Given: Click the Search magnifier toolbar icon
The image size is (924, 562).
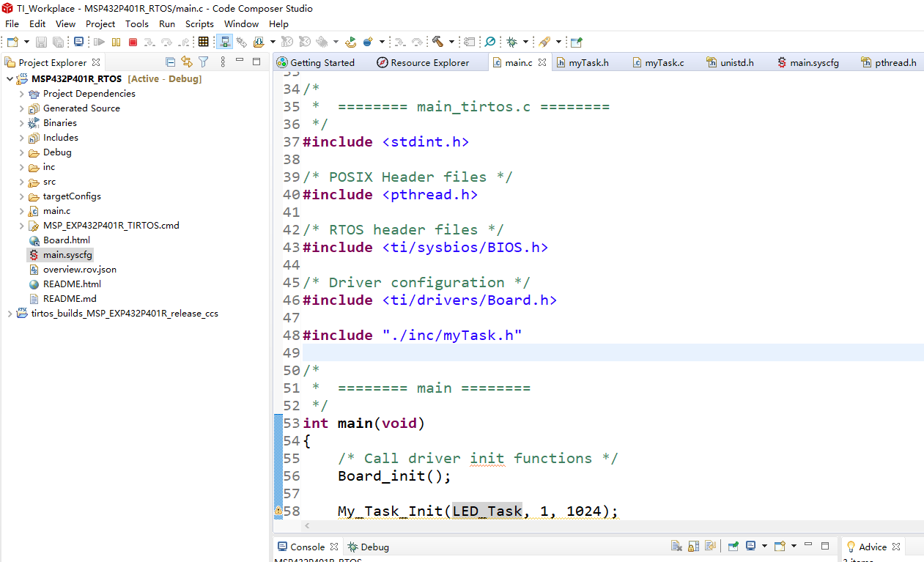Looking at the screenshot, I should pyautogui.click(x=490, y=42).
